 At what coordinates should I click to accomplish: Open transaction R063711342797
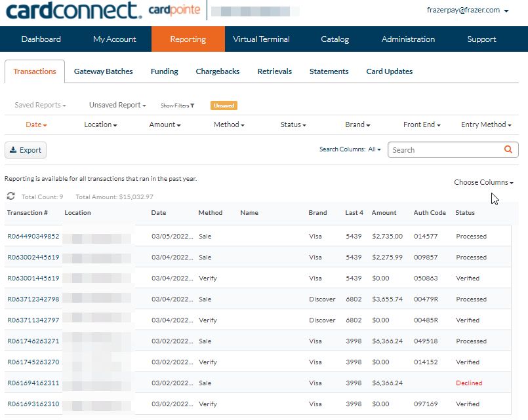coord(33,320)
